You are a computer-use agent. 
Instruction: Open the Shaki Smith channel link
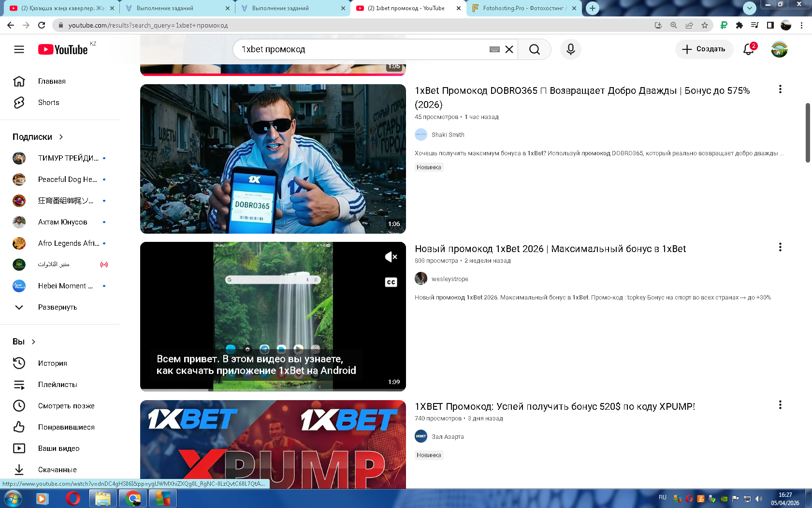click(448, 135)
